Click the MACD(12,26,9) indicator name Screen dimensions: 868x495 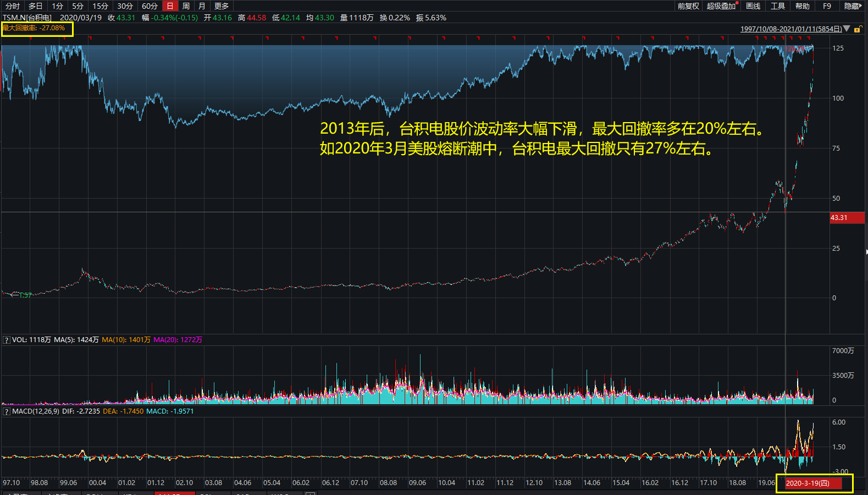coord(36,411)
